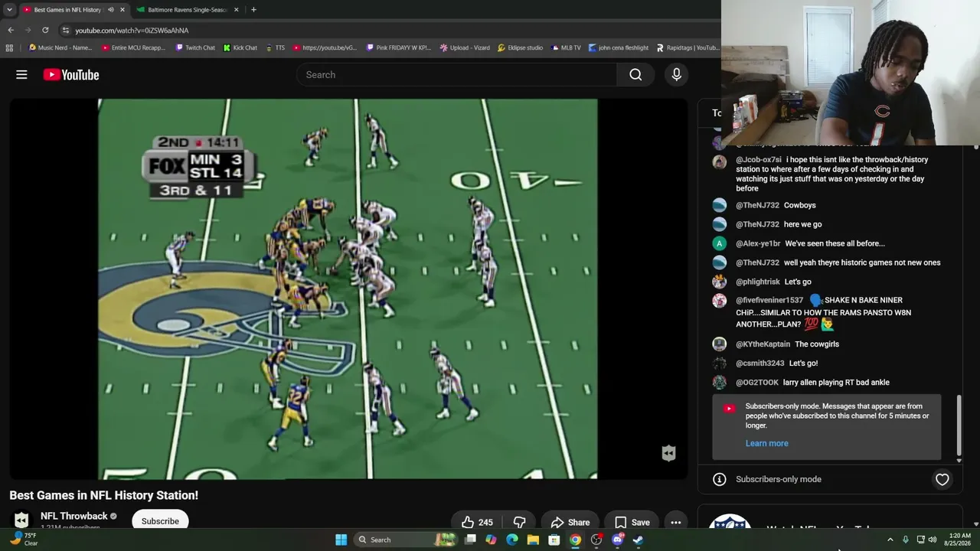Open Steam from the taskbar
Image resolution: width=980 pixels, height=551 pixels.
638,540
